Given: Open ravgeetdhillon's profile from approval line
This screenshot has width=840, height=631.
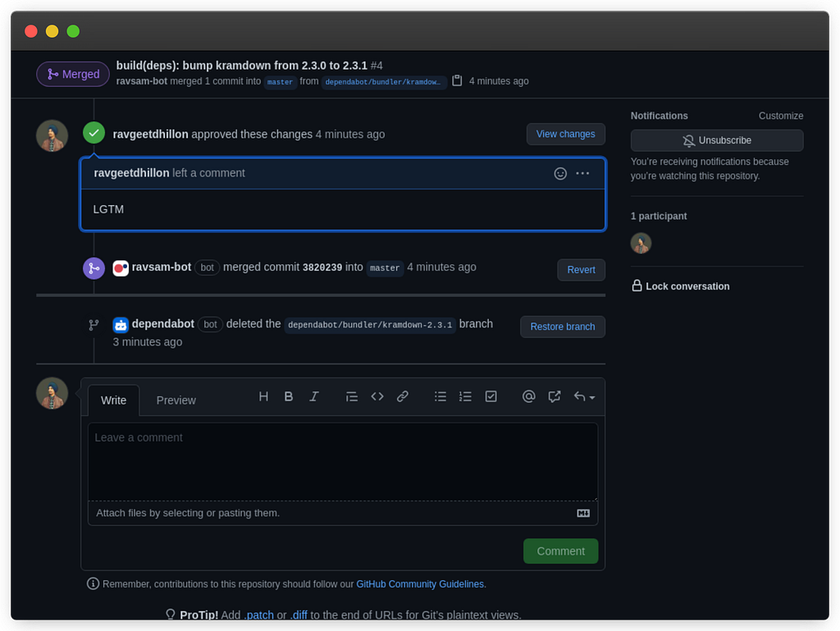Looking at the screenshot, I should pos(150,134).
